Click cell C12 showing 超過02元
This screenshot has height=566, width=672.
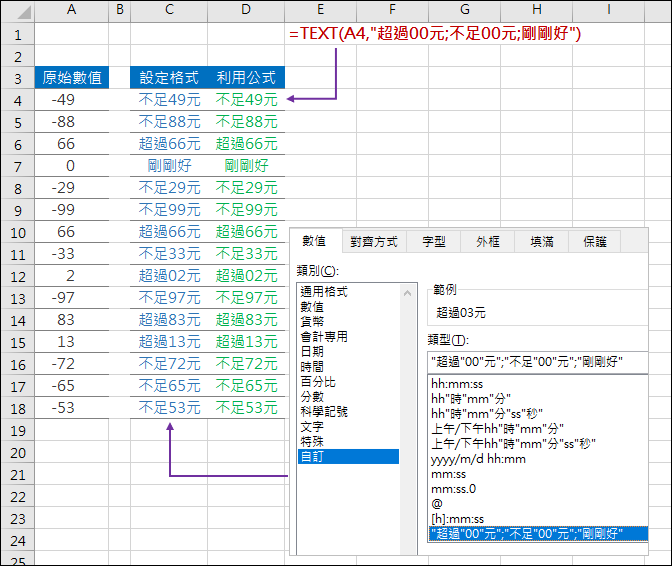[x=169, y=276]
